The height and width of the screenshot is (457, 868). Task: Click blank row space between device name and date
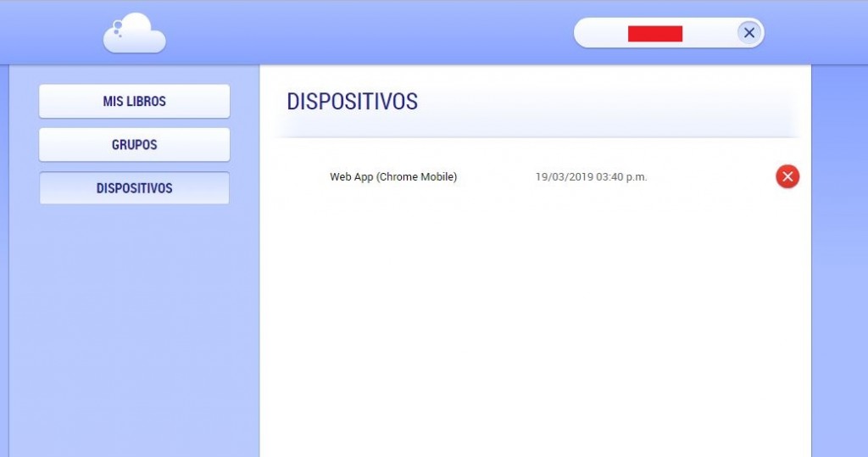[496, 177]
